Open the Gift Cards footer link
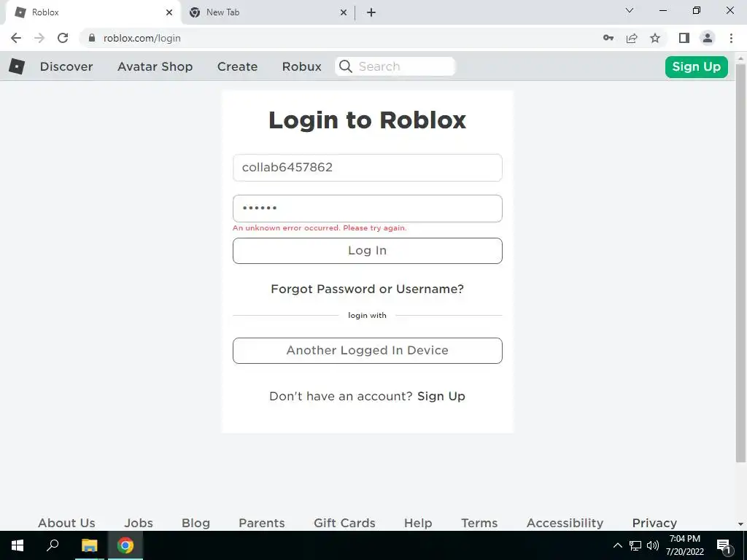The image size is (747, 560). [x=344, y=523]
